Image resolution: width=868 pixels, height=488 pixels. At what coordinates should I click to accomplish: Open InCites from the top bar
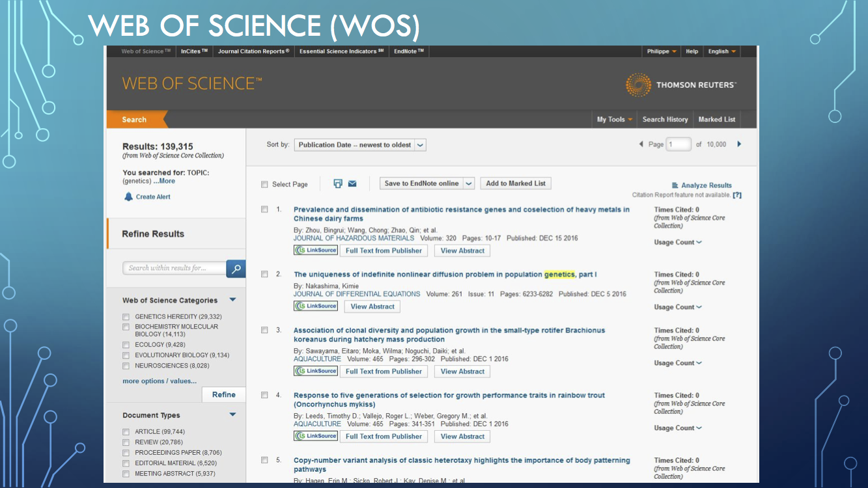(x=194, y=51)
